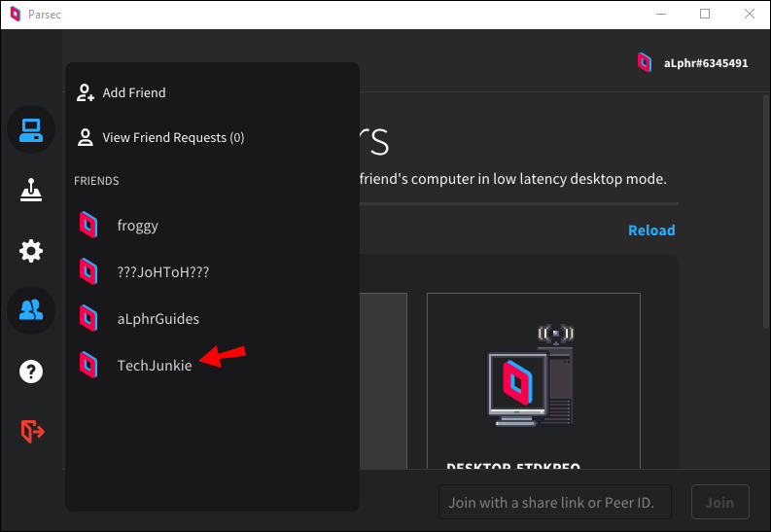771x532 pixels.
Task: Click the aLphr#6345491 username
Action: (x=706, y=63)
